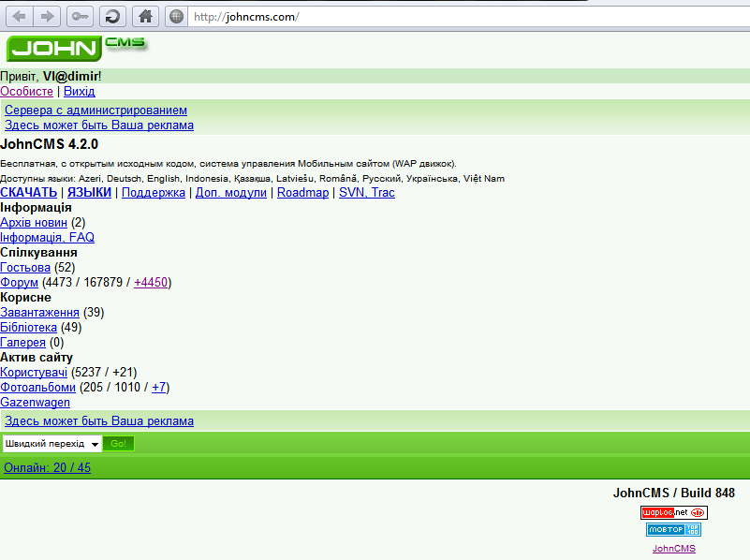The width and height of the screenshot is (750, 560).
Task: Click the globe site-info icon
Action: [x=177, y=17]
